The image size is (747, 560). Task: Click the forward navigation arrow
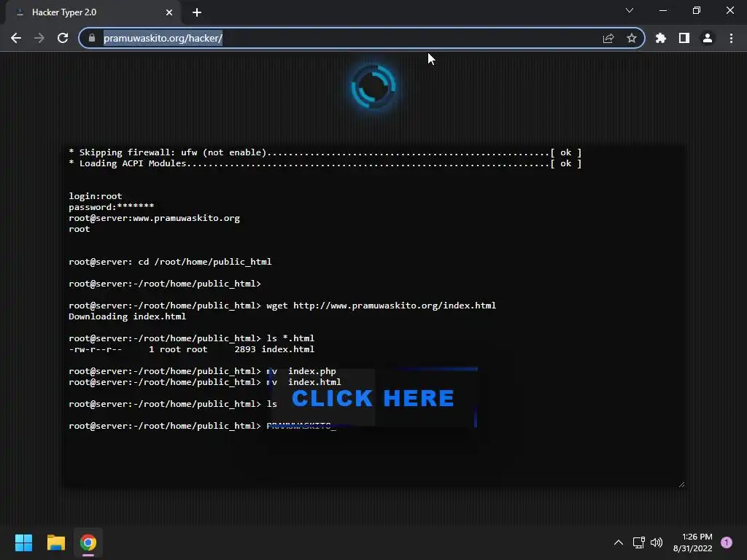[x=39, y=38]
